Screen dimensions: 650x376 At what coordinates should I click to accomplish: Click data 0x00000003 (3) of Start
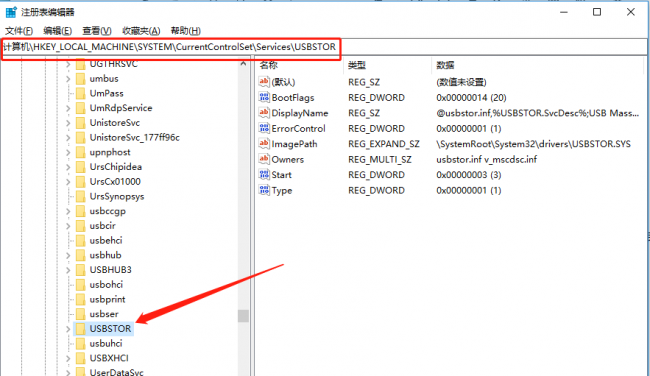pyautogui.click(x=468, y=175)
